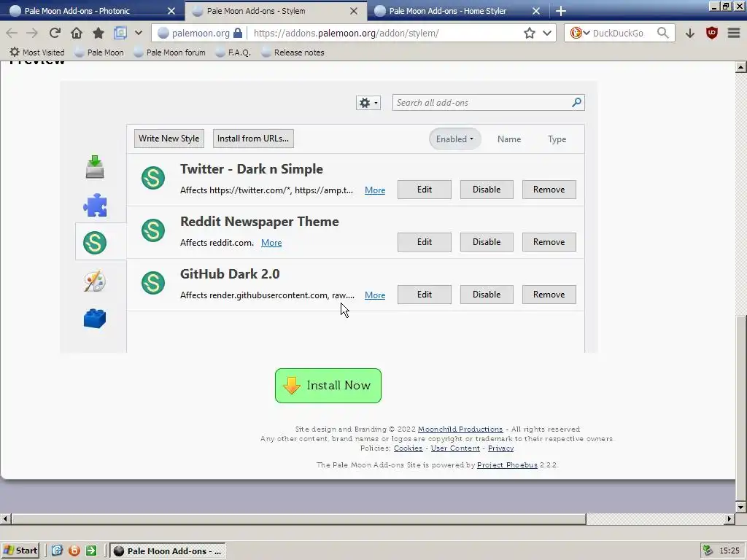The image size is (747, 560).
Task: Select the Appearance palette sidebar icon
Action: click(95, 281)
